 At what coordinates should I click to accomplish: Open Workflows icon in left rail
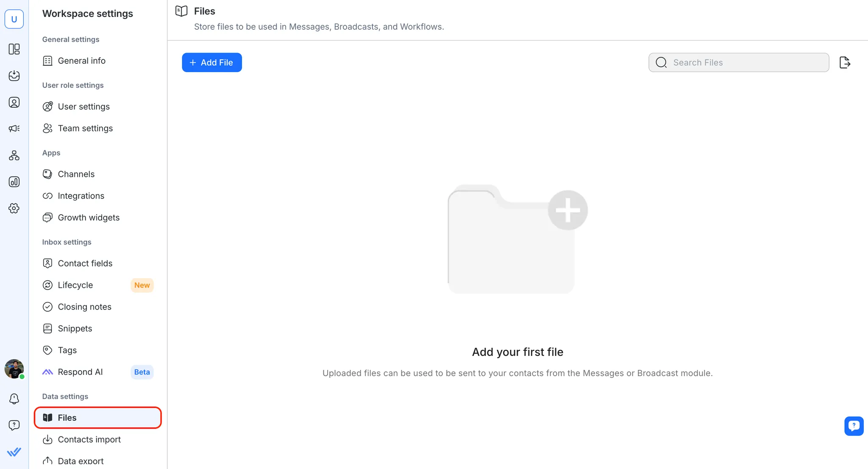(x=14, y=155)
